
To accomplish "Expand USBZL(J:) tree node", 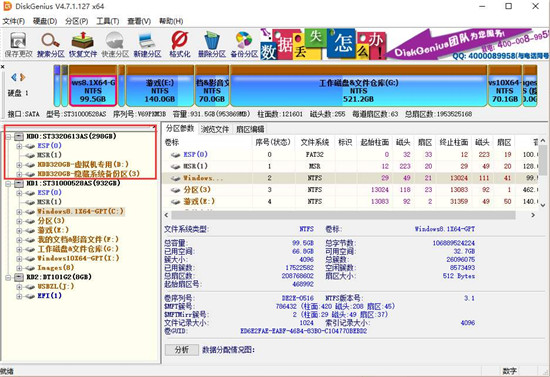I will click(19, 287).
